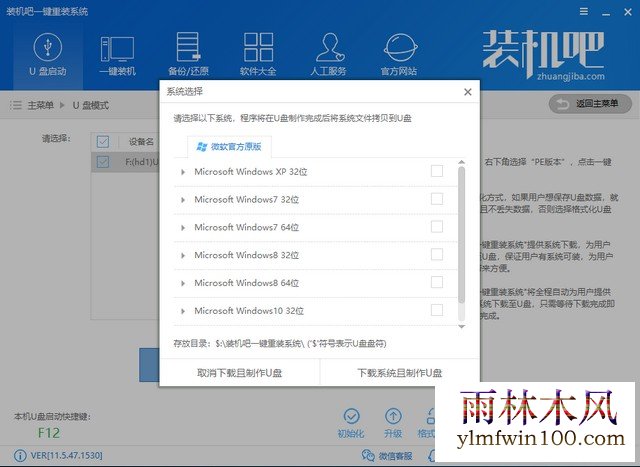640x467 pixels.
Task: Click the 返回主菜单 button
Action: pyautogui.click(x=590, y=104)
